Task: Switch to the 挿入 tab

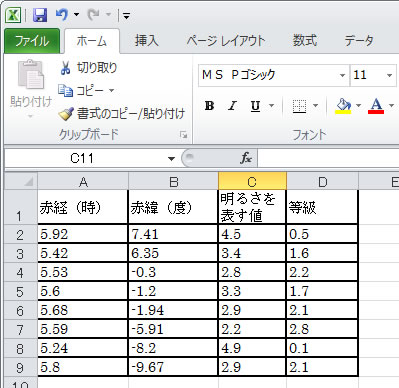Action: 146,41
